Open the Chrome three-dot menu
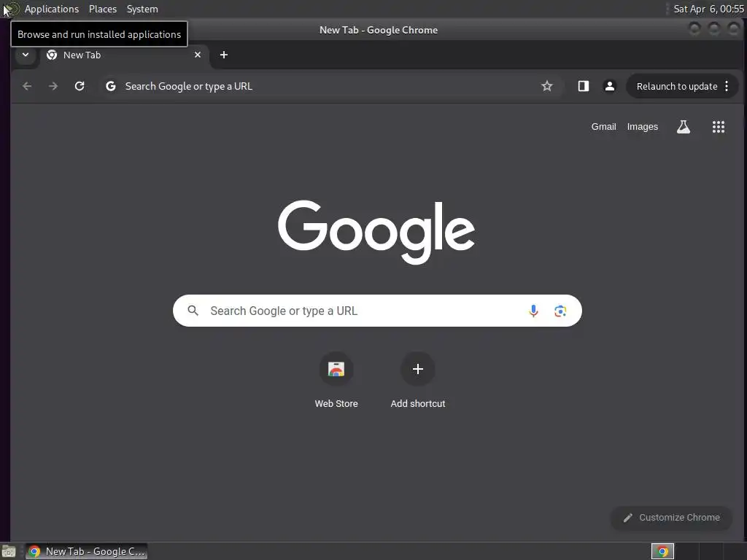 (x=727, y=86)
